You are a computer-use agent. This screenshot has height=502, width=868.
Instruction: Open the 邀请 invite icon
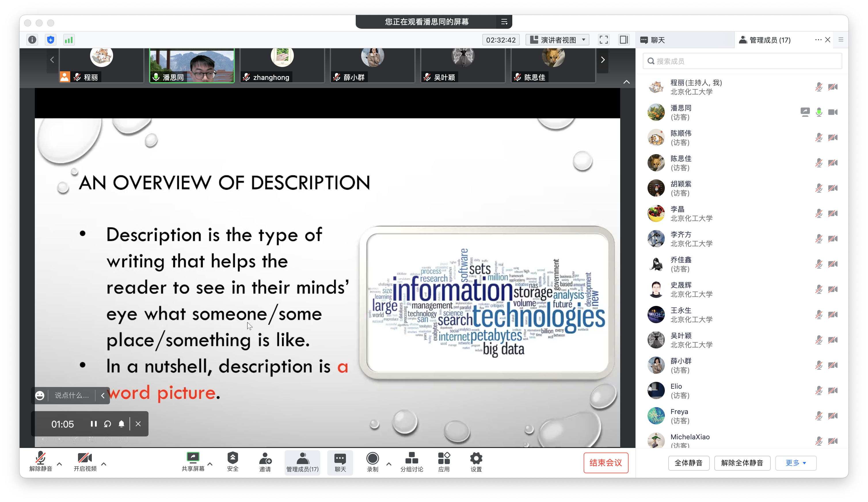(x=265, y=462)
